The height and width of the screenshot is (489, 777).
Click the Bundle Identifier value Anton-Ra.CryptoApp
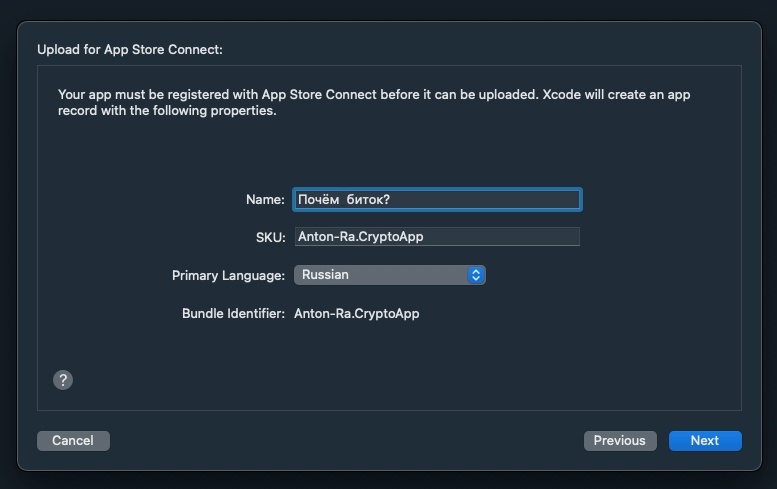pyautogui.click(x=357, y=314)
